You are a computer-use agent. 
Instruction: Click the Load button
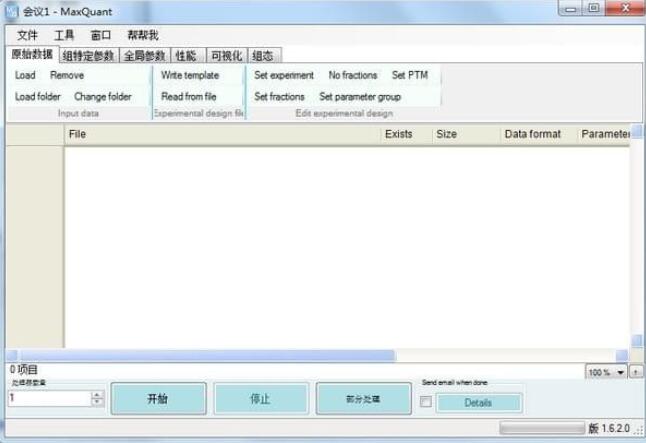click(x=25, y=75)
